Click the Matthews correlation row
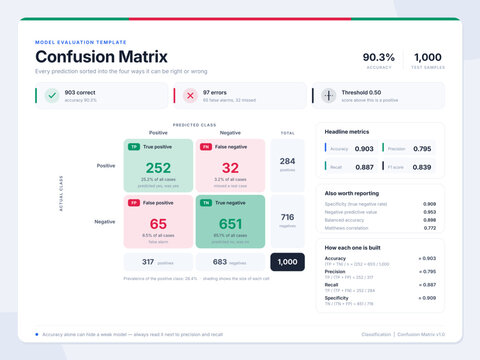 pos(380,228)
